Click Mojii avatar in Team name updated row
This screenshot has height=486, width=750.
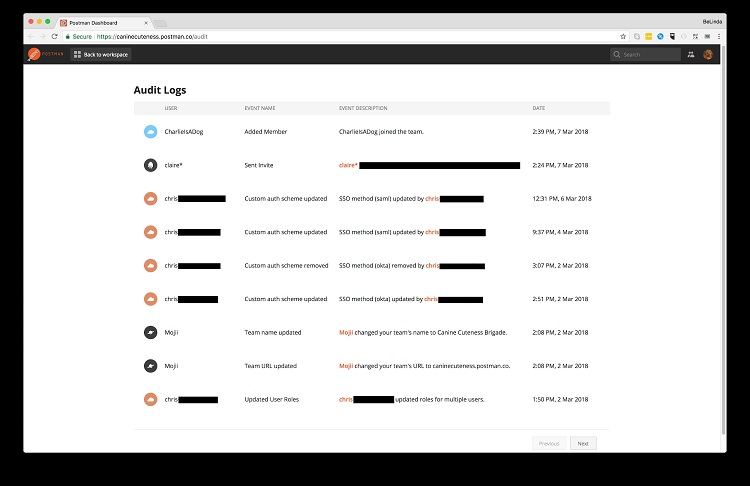coord(150,332)
